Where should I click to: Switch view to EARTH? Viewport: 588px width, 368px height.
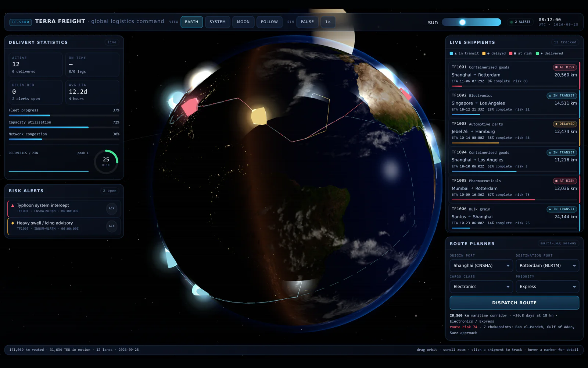tap(191, 22)
